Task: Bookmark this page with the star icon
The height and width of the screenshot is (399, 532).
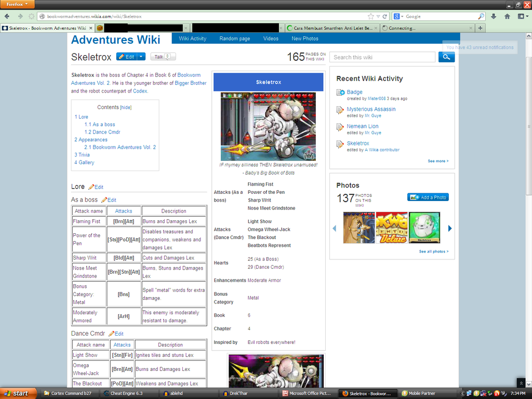Action: pos(371,16)
